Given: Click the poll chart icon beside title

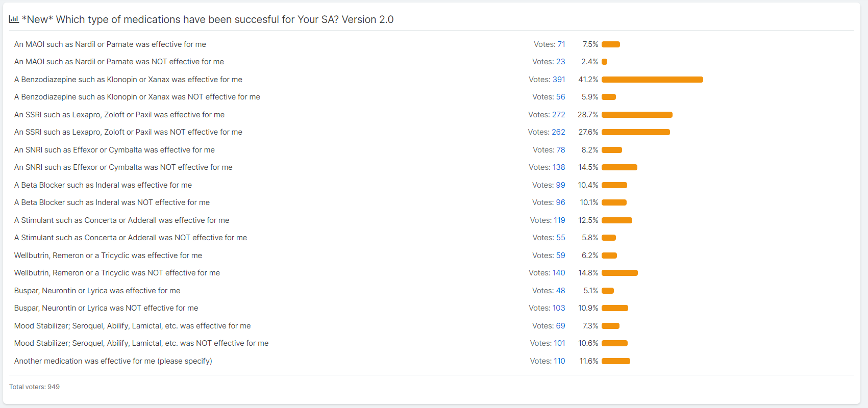Looking at the screenshot, I should coord(14,19).
